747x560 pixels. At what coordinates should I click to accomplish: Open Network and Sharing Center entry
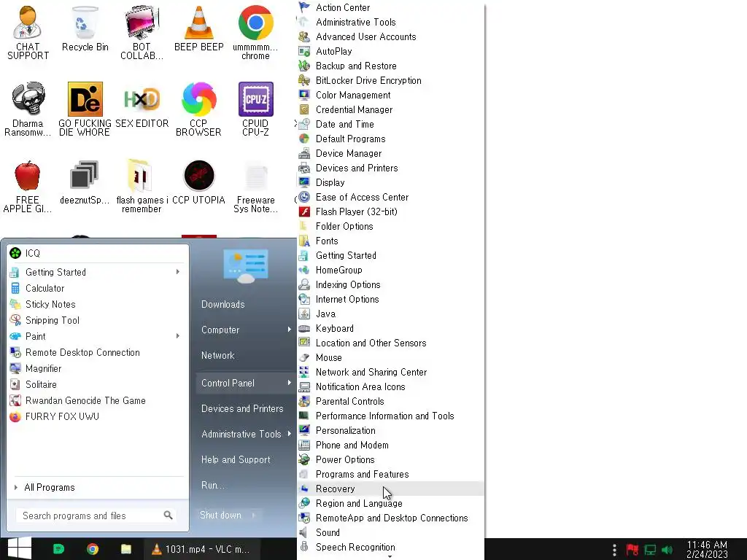click(390, 372)
